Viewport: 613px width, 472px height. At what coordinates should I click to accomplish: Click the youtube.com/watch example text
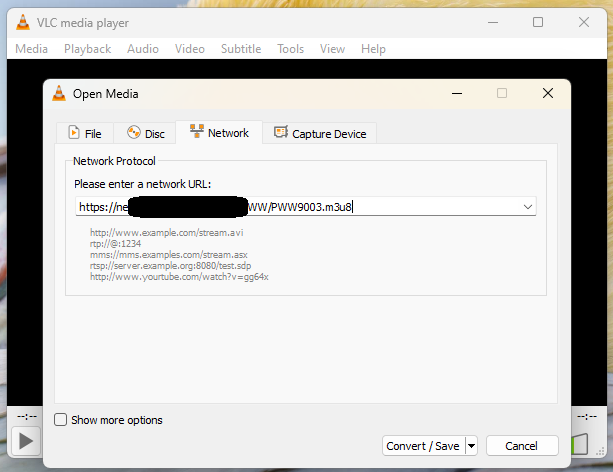click(179, 276)
